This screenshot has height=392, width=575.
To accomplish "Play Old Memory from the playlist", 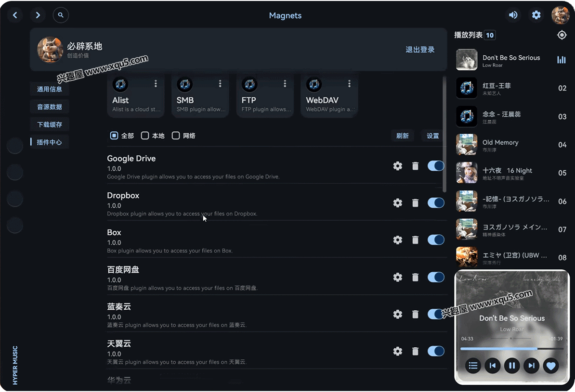I will click(x=511, y=145).
